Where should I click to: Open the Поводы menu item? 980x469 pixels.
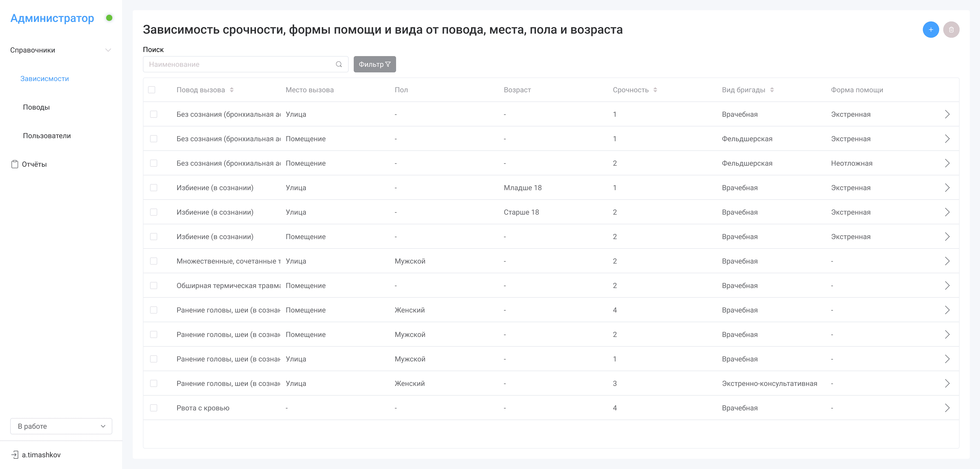(x=36, y=107)
